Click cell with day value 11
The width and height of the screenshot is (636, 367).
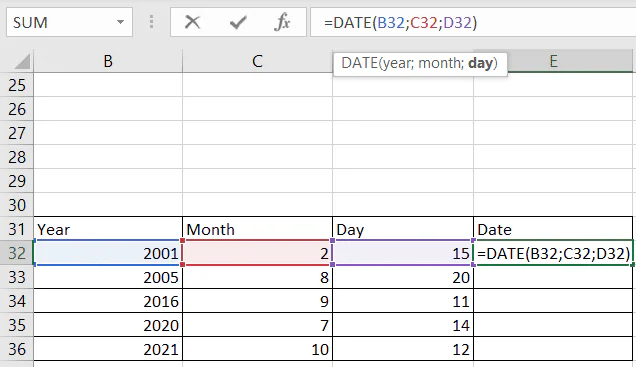click(x=403, y=301)
